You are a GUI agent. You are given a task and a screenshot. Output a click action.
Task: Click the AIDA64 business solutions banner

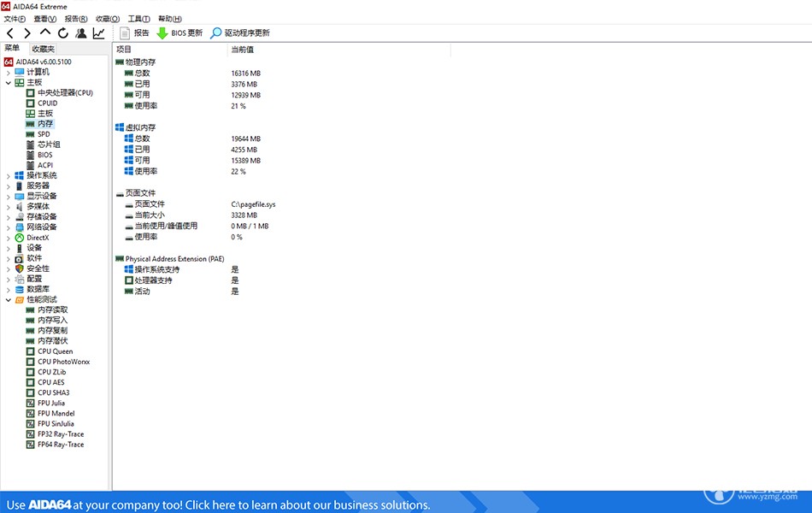click(406, 502)
